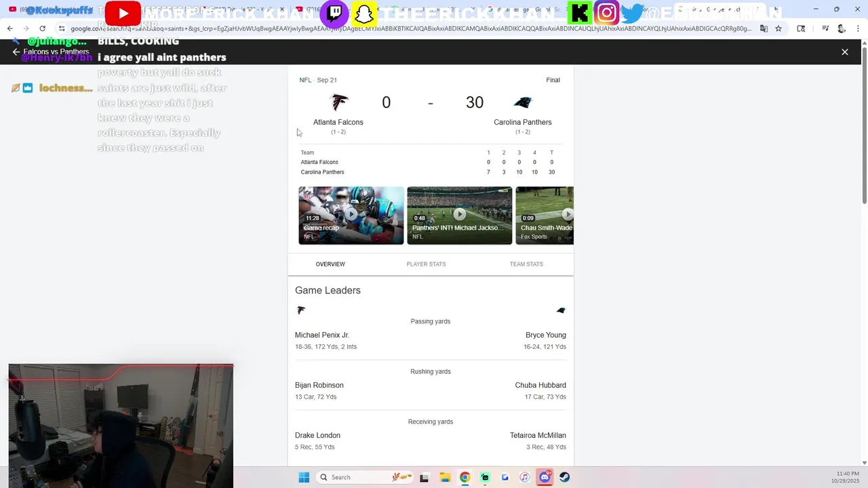Open the Chrome profile avatar

842,28
